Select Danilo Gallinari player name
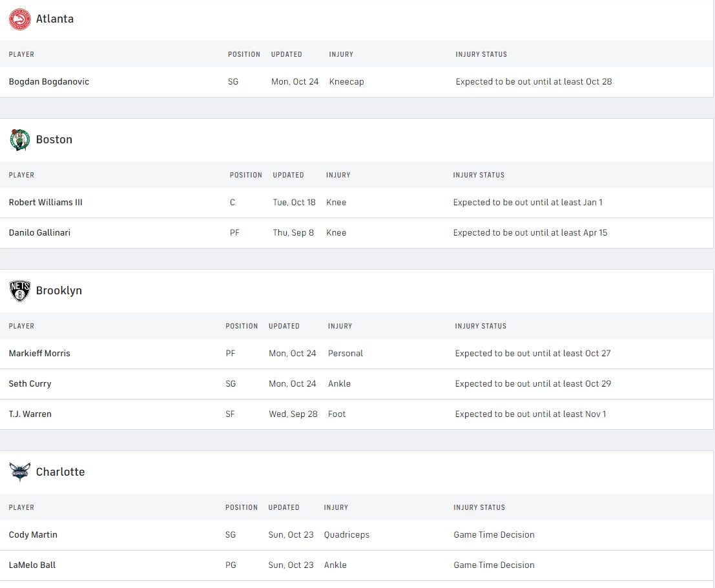Screen dimensions: 715x588 [39, 232]
